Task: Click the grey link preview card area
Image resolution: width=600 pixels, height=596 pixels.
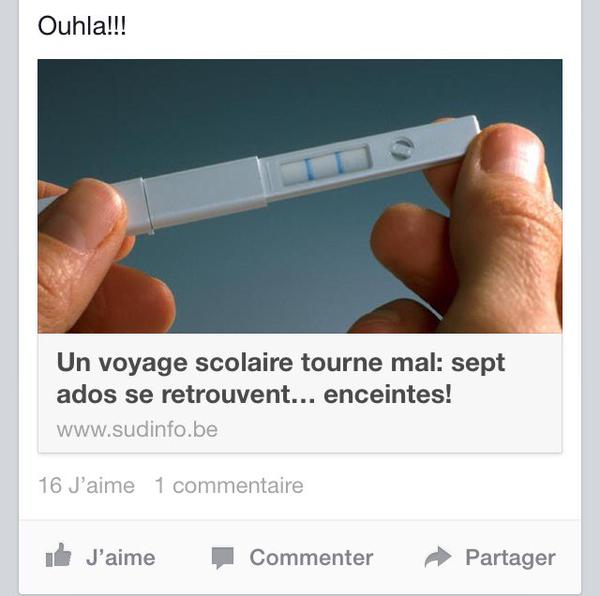Action: (x=300, y=393)
